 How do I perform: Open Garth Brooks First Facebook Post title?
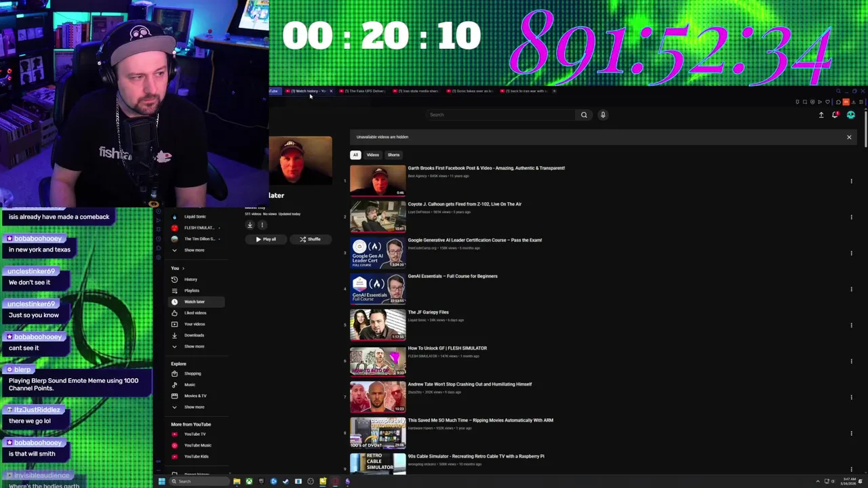tap(486, 168)
